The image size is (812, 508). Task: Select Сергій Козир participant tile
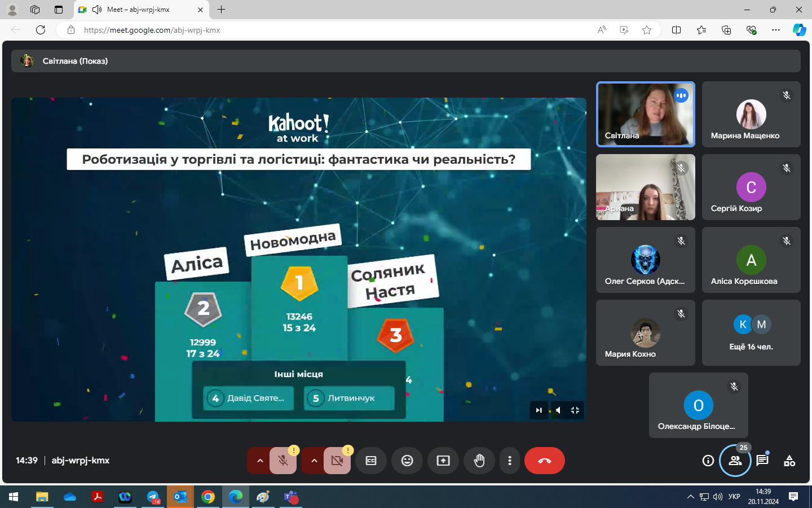point(751,187)
